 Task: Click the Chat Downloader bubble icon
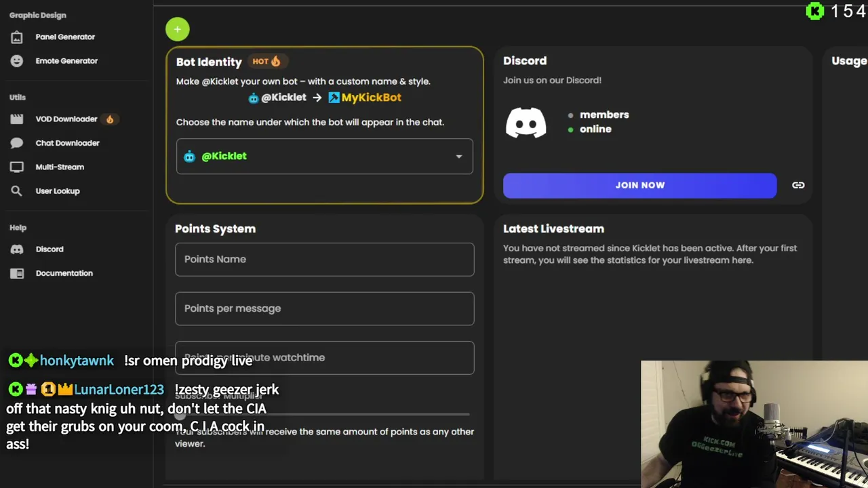tap(17, 143)
